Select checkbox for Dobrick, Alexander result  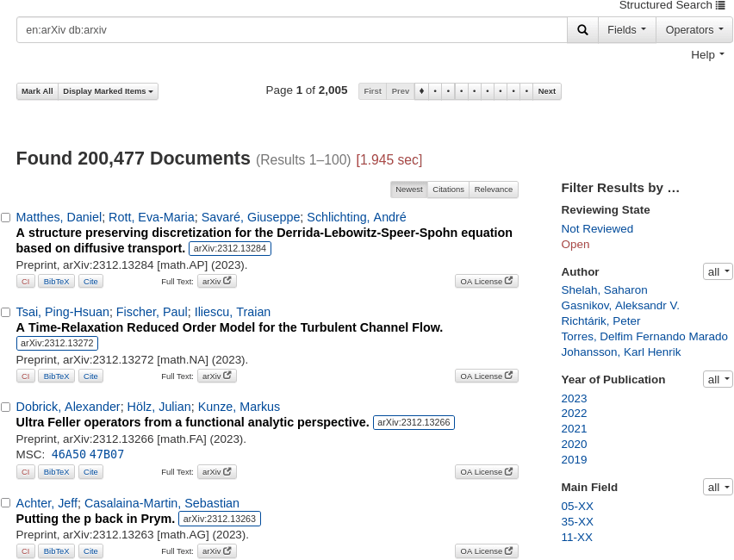[x=6, y=408]
